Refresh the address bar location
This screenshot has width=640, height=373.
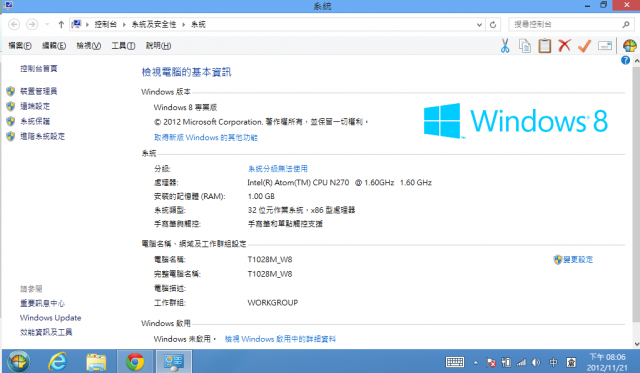493,24
